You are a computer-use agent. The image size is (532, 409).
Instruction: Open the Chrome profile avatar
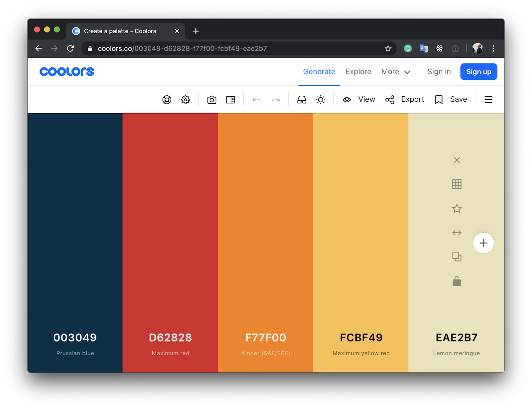click(x=477, y=49)
